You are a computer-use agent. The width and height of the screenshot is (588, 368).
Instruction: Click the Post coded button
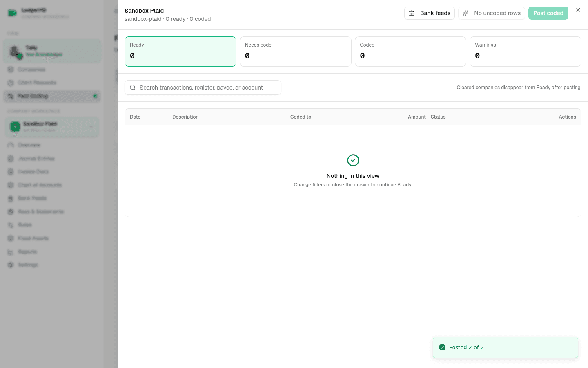(x=548, y=13)
